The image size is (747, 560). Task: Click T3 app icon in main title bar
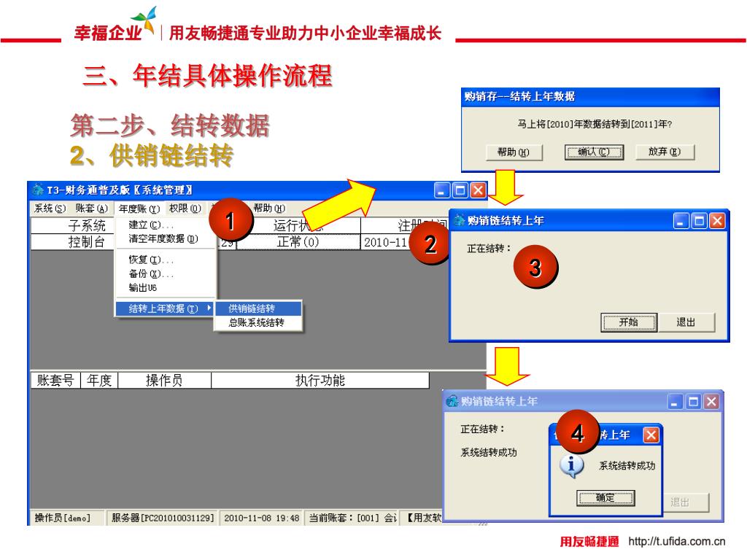tap(38, 190)
